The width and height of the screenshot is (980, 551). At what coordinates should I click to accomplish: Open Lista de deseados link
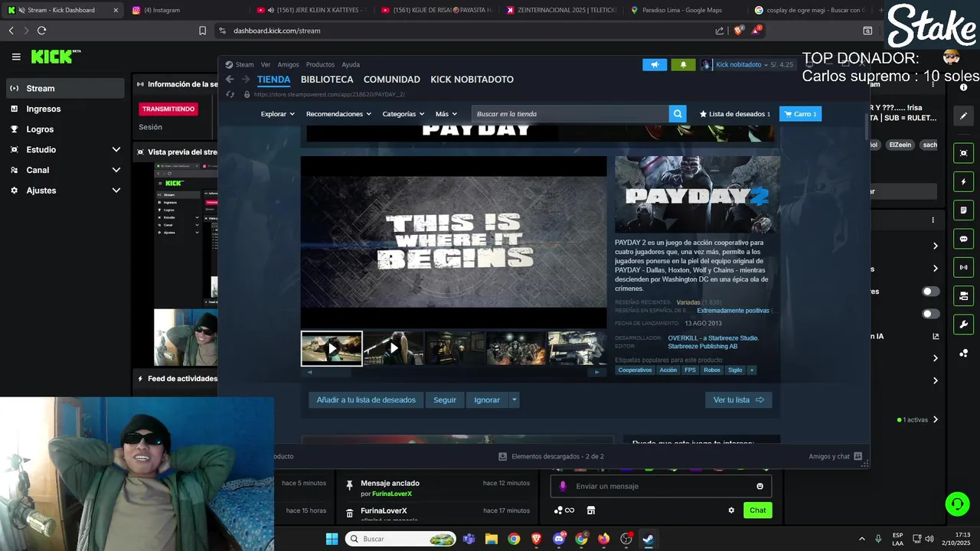coord(735,114)
